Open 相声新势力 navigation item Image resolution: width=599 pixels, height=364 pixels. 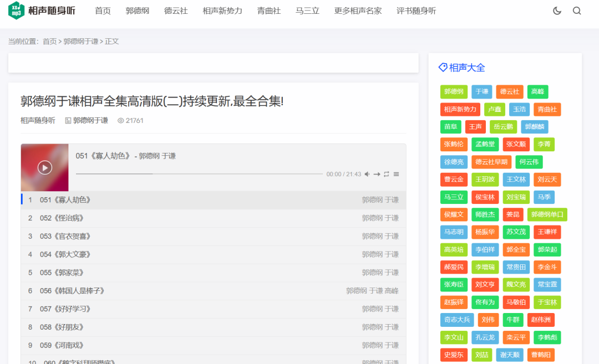click(x=222, y=11)
